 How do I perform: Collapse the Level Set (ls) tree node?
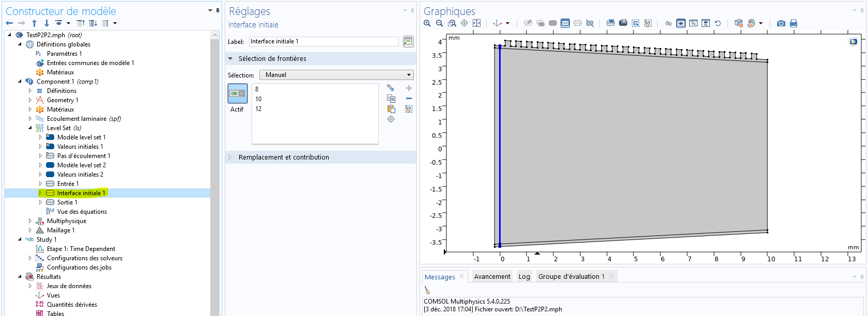click(x=30, y=128)
